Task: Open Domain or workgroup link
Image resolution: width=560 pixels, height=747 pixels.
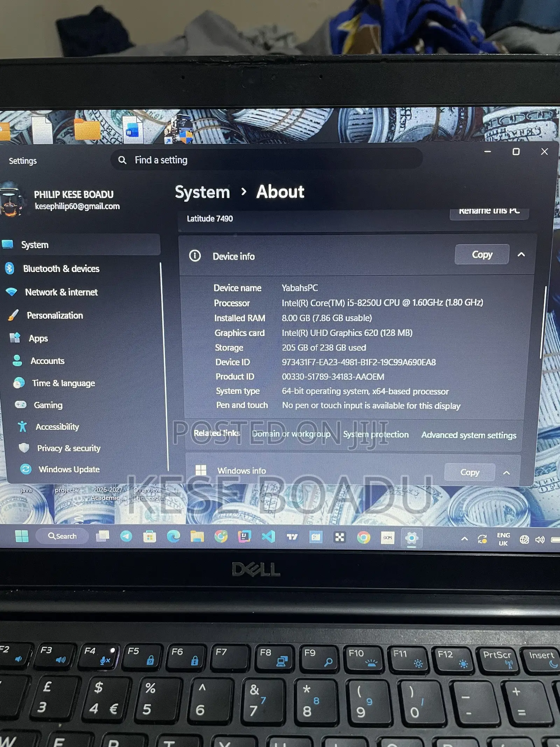Action: coord(291,434)
